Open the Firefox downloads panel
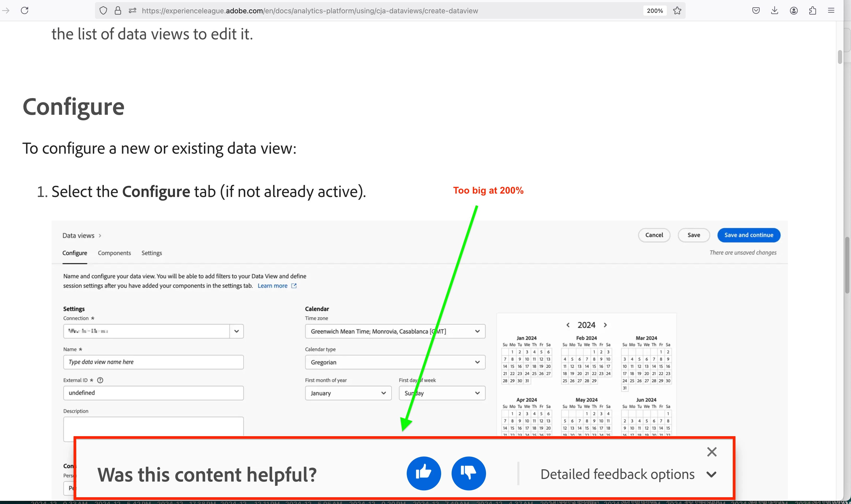 click(x=774, y=10)
